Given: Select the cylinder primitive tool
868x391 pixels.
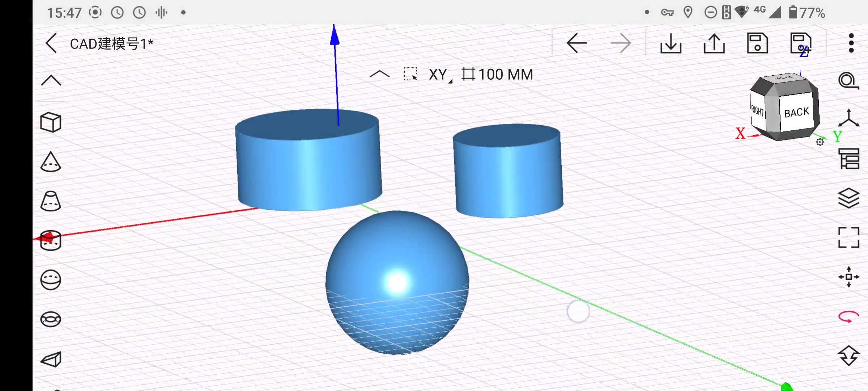Looking at the screenshot, I should (51, 241).
